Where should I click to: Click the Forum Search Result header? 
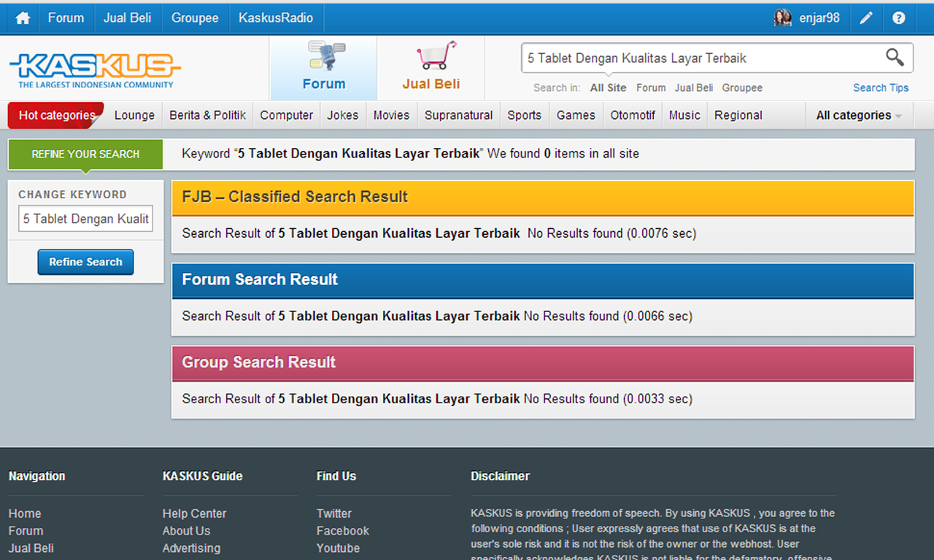click(543, 280)
